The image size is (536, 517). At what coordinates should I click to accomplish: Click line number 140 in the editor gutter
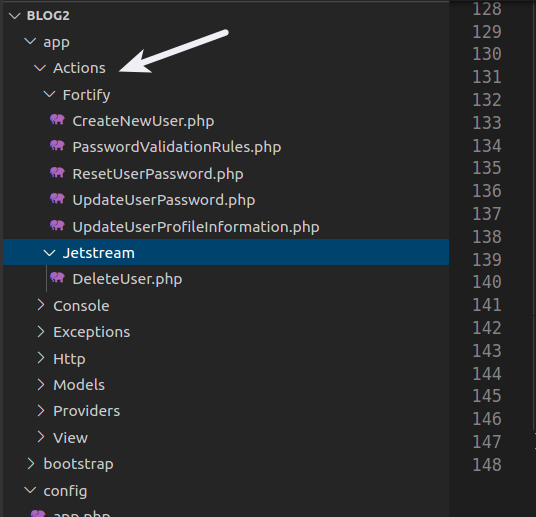[487, 282]
